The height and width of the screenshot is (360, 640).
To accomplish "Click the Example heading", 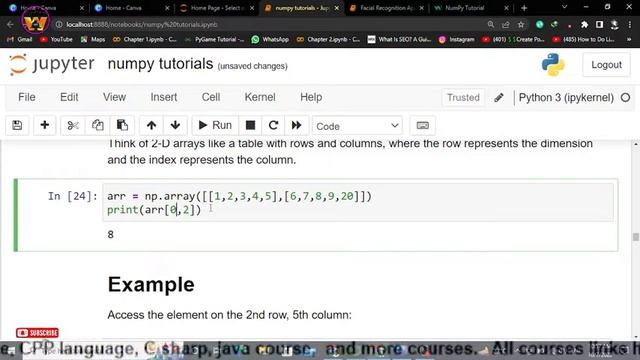I will (x=151, y=284).
